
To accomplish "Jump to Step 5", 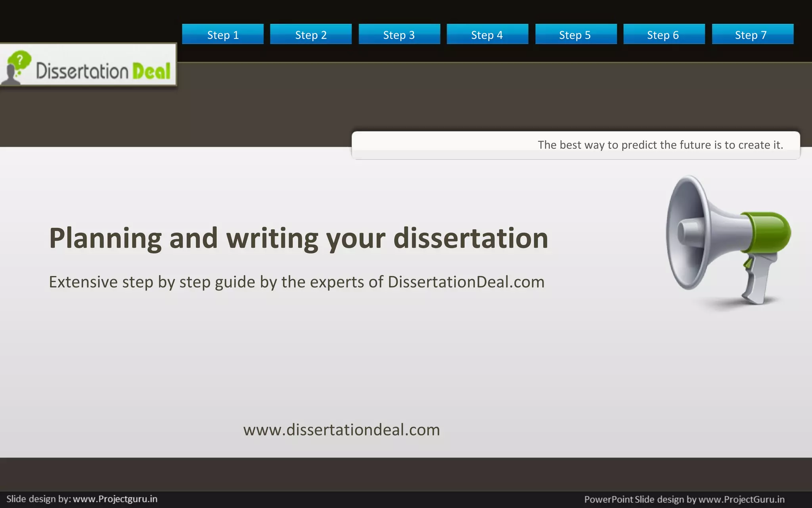I will pos(575,35).
